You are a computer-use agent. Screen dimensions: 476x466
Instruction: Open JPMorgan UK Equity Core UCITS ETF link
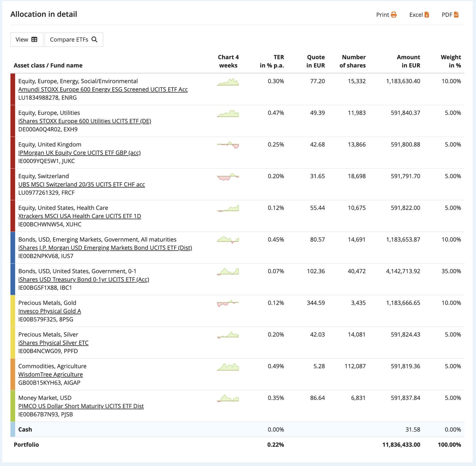pos(79,152)
